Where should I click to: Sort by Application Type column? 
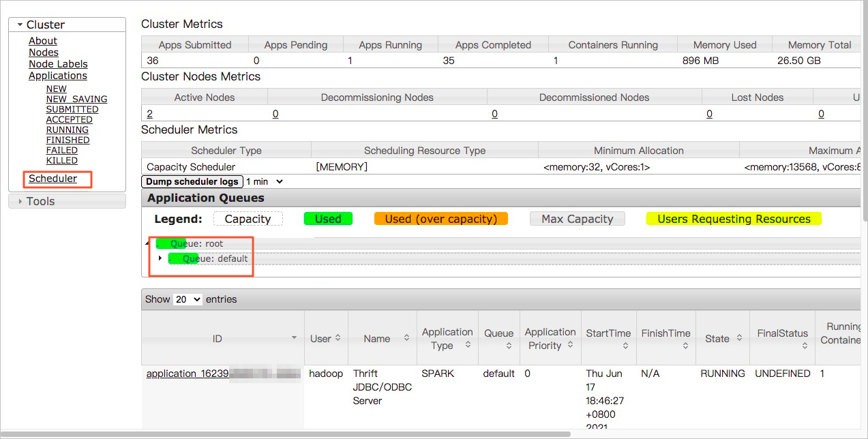(468, 345)
